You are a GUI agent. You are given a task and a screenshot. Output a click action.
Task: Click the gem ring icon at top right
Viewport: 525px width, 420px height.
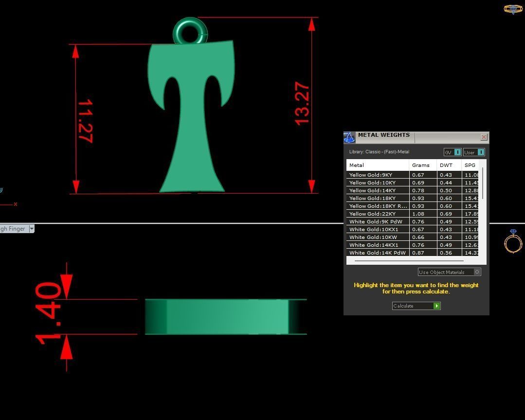click(x=513, y=9)
